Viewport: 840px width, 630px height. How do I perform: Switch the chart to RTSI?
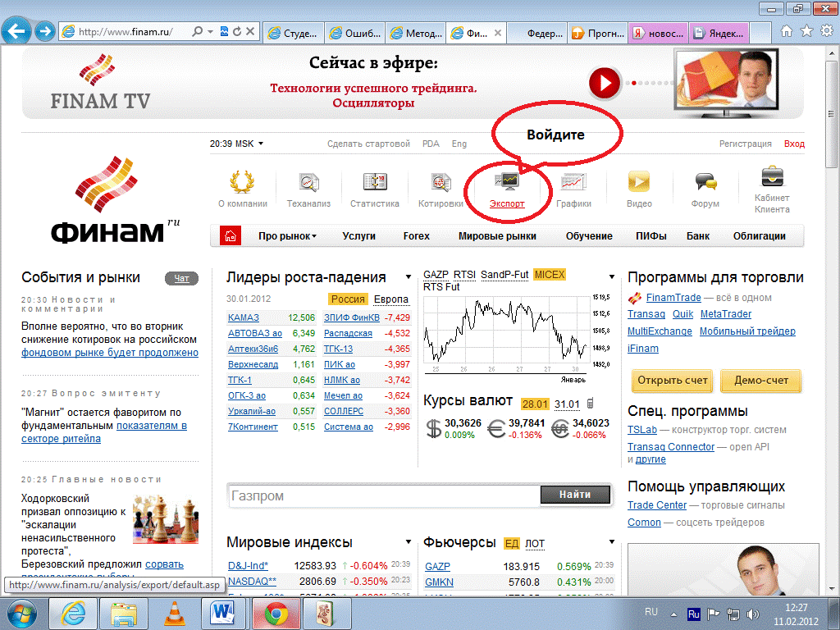464,274
